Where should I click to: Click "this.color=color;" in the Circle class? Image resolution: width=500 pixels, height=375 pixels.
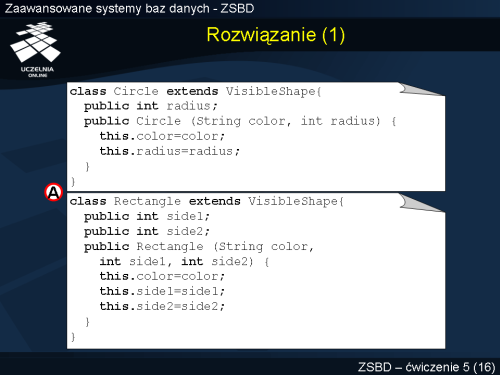tap(162, 136)
